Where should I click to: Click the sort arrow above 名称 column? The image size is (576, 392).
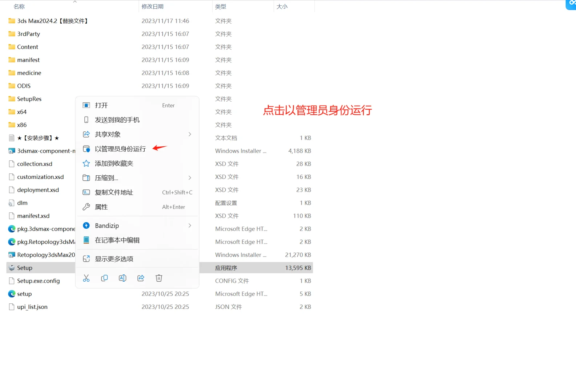[x=75, y=2]
